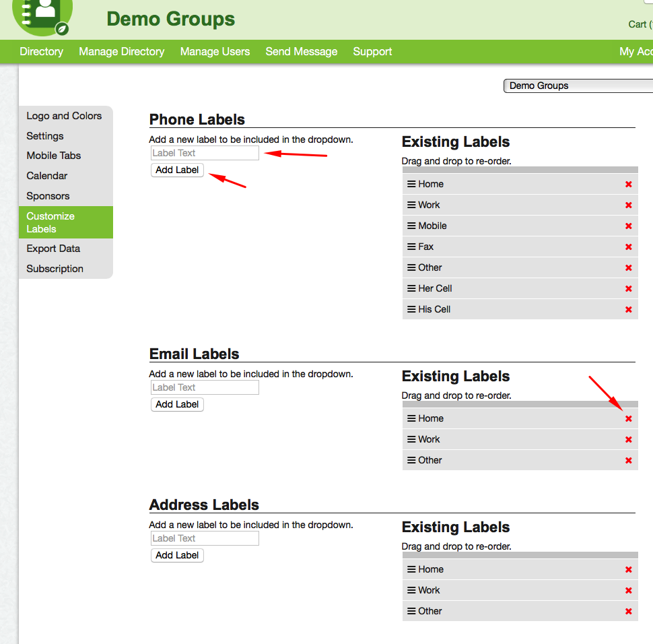
Task: Delete the Fax phone label
Action: [628, 247]
